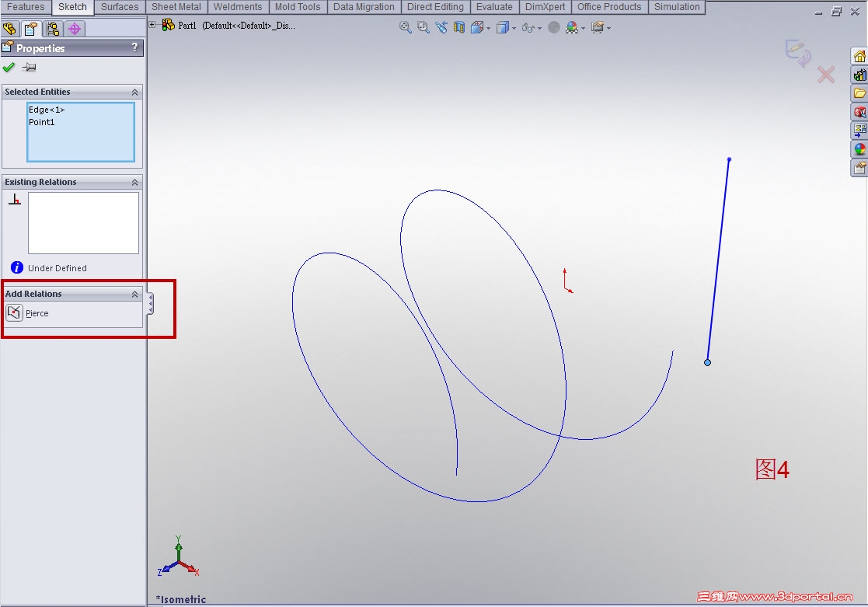Screen dimensions: 868x607
Task: Switch to the Surfaces tab
Action: 120,7
